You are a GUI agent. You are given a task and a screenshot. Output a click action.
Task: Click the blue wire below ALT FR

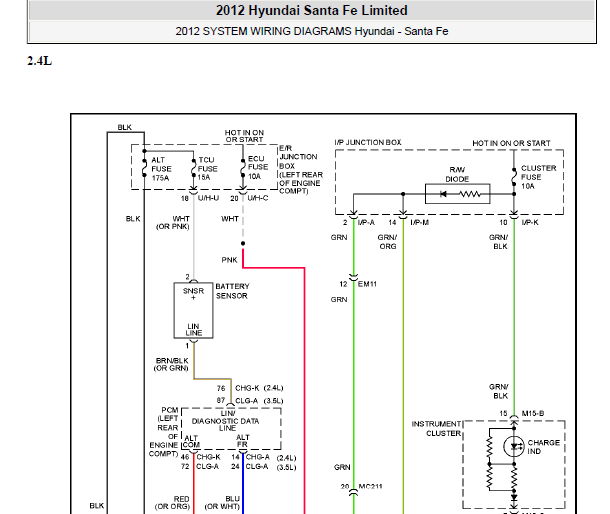click(x=241, y=495)
